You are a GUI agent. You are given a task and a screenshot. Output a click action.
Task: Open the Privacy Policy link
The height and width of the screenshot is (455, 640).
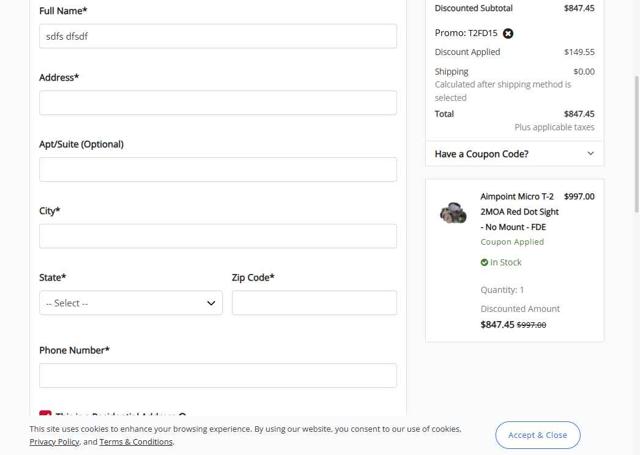click(54, 442)
